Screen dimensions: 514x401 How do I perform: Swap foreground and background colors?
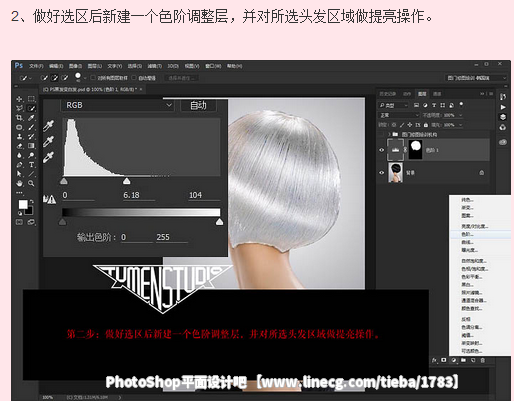coord(31,202)
